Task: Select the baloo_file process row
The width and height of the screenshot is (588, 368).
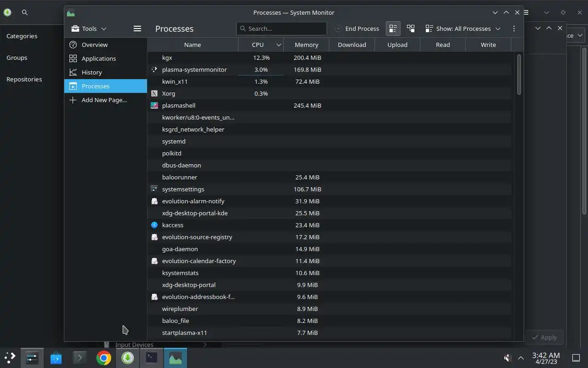Action: [329, 321]
